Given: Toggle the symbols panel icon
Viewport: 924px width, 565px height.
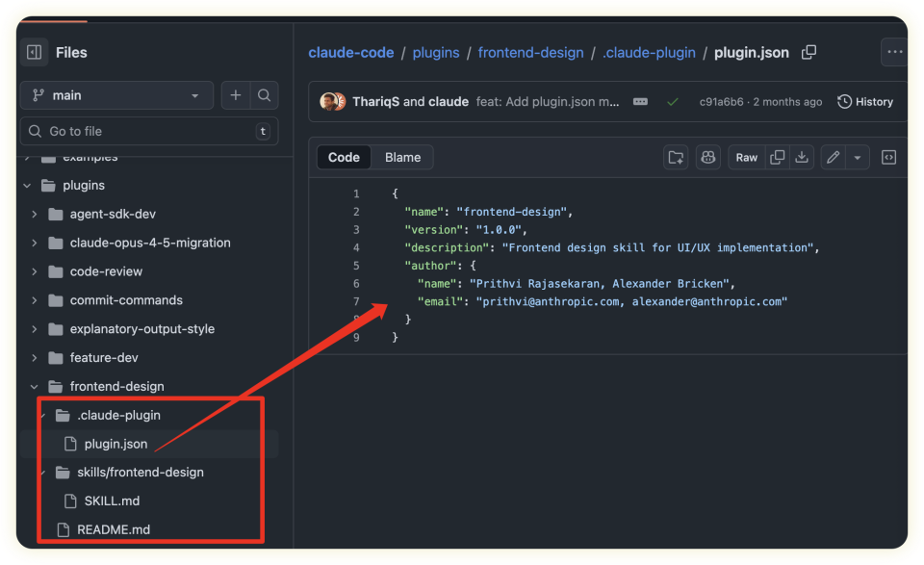Looking at the screenshot, I should click(x=888, y=157).
